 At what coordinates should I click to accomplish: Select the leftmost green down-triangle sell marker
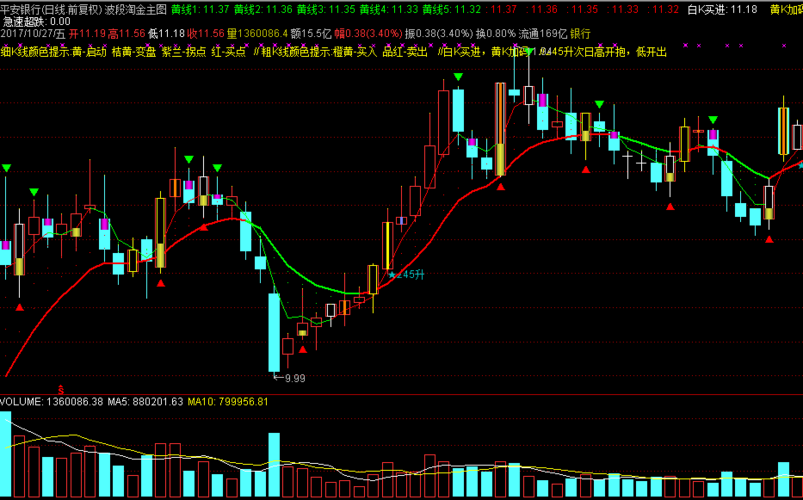tap(6, 167)
